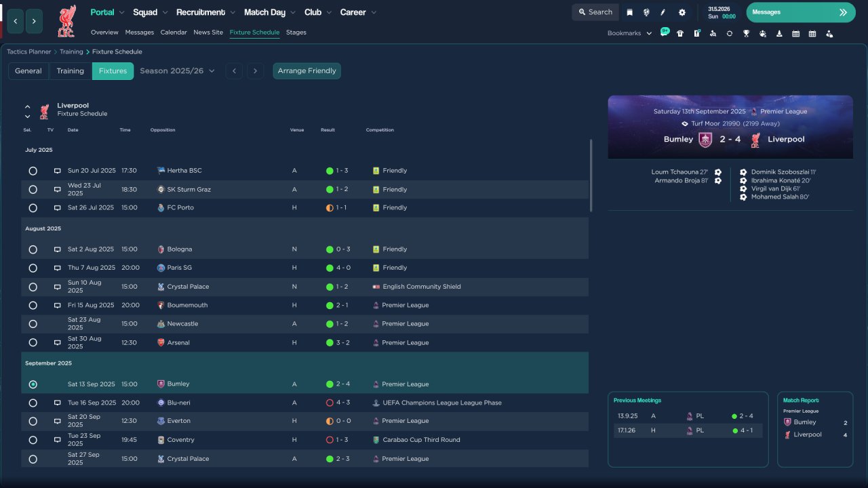The width and height of the screenshot is (868, 488).
Task: Click the Messages continue button
Action: tap(801, 12)
